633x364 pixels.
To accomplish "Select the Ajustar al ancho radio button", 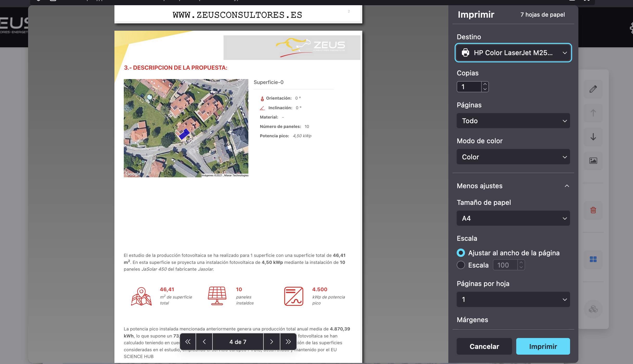I will point(461,252).
